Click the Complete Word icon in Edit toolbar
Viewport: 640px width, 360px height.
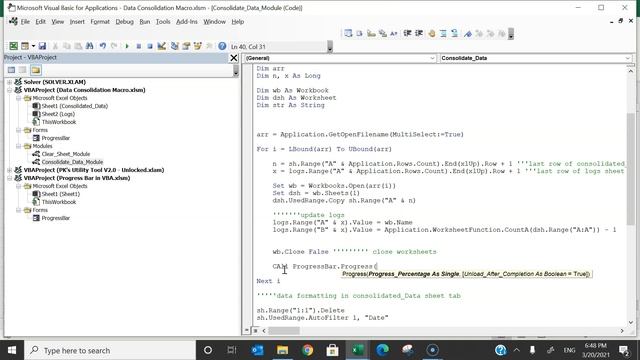point(394,33)
